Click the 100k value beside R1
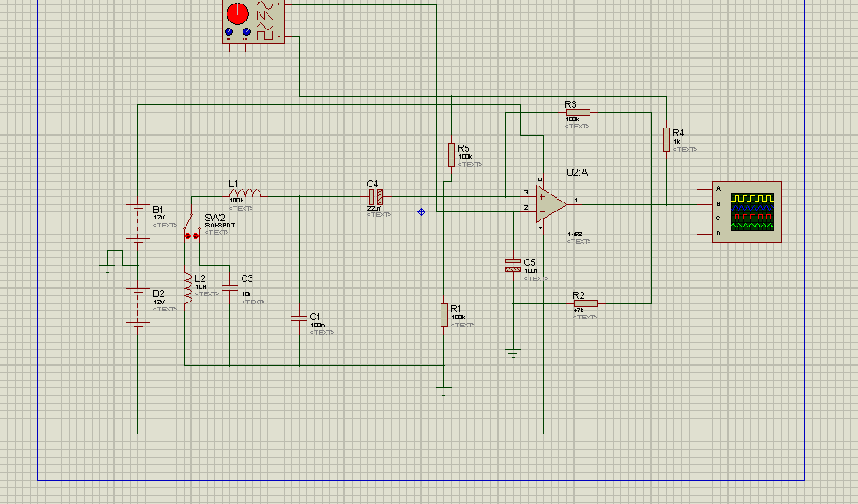 pyautogui.click(x=458, y=318)
